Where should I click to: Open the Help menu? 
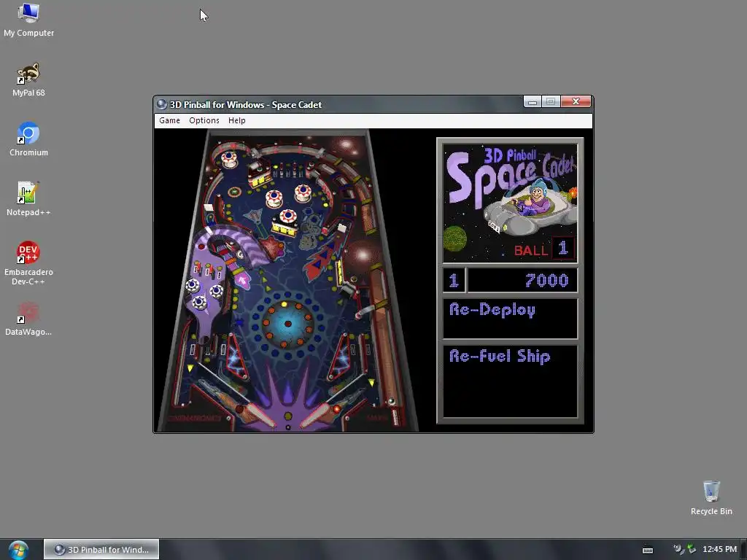[237, 120]
